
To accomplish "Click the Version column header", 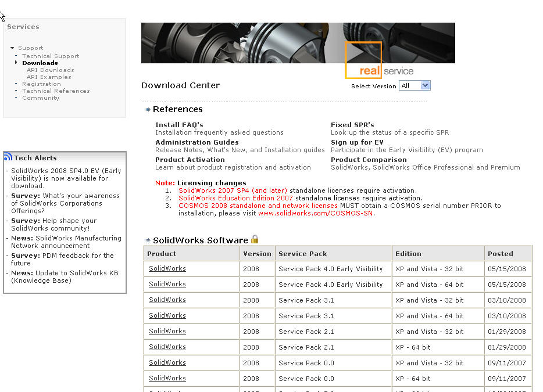I will coord(257,254).
